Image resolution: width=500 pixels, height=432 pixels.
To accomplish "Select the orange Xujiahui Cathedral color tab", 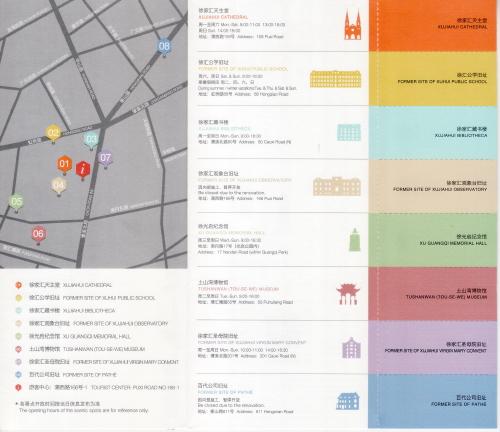I will click(x=432, y=26).
